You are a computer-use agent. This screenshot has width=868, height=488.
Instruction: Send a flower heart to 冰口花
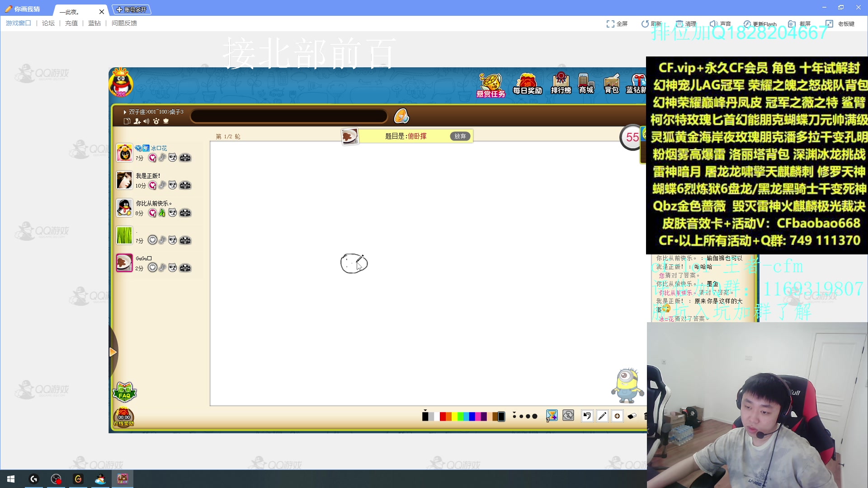click(x=152, y=158)
